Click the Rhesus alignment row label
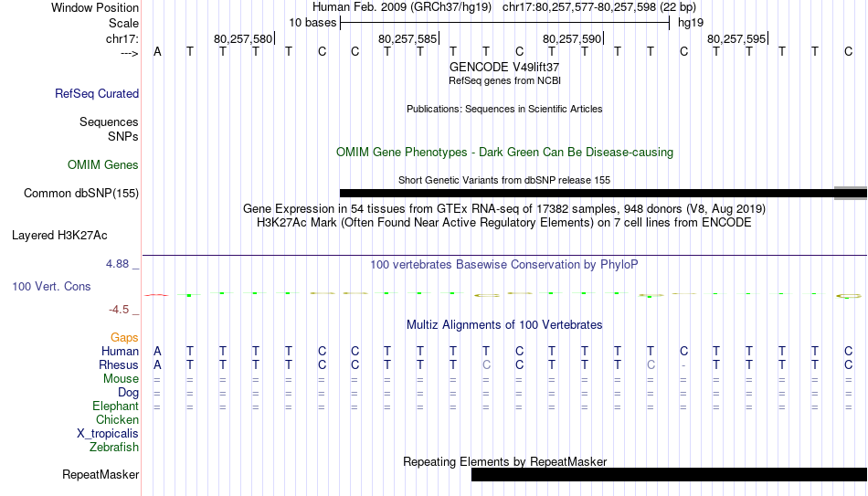The width and height of the screenshot is (868, 496). [x=119, y=365]
